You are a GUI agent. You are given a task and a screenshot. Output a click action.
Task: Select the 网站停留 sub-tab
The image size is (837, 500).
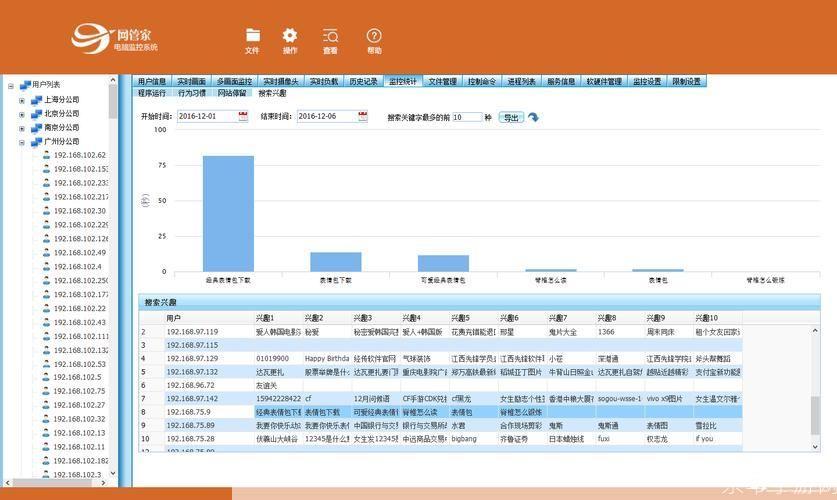(232, 93)
